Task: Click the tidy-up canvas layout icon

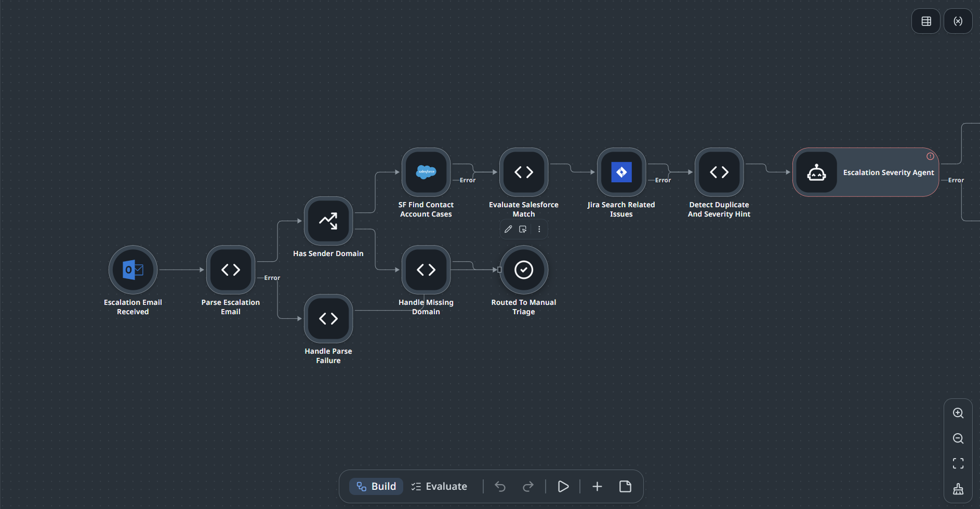Action: (x=958, y=489)
